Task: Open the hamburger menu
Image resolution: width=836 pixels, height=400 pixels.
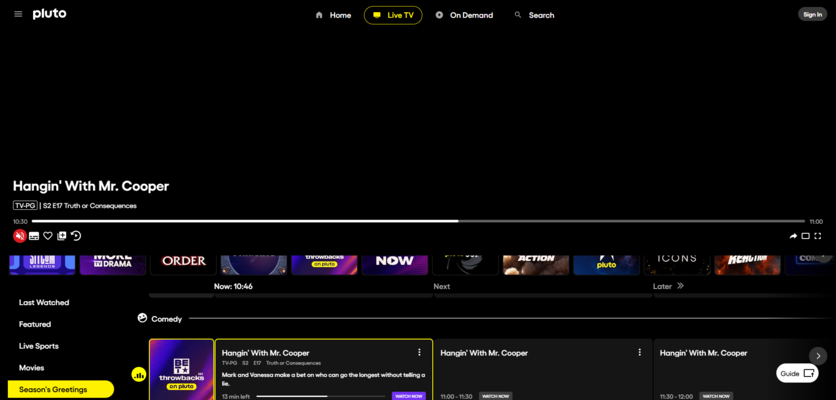Action: 18,14
